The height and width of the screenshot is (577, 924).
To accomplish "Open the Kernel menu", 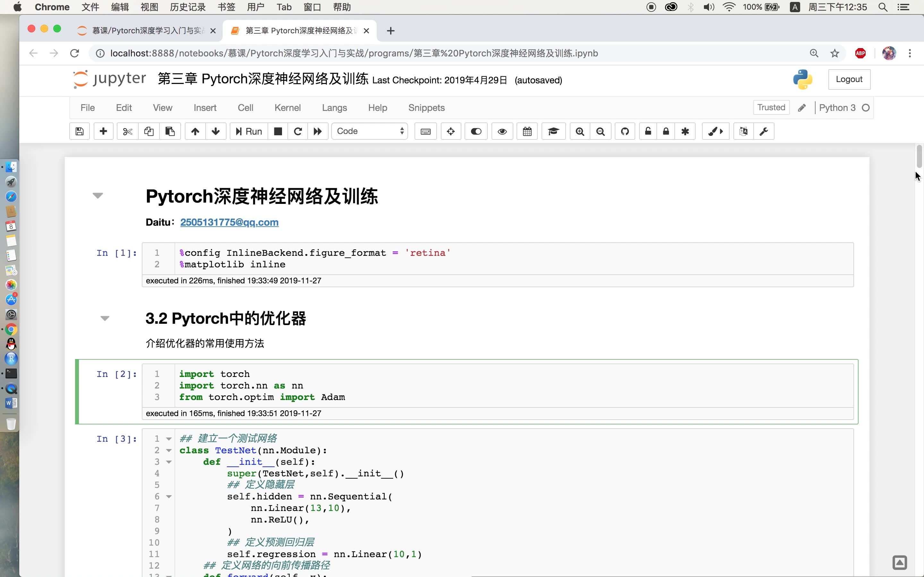I will click(287, 108).
